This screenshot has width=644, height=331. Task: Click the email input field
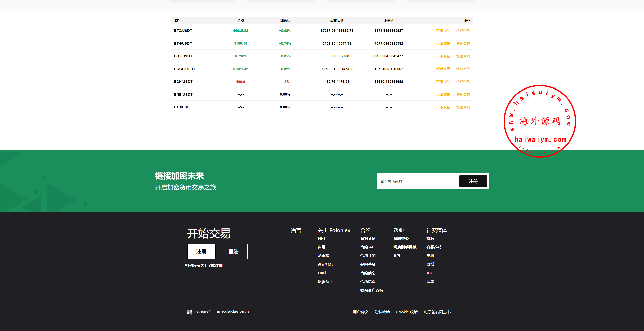pyautogui.click(x=418, y=181)
